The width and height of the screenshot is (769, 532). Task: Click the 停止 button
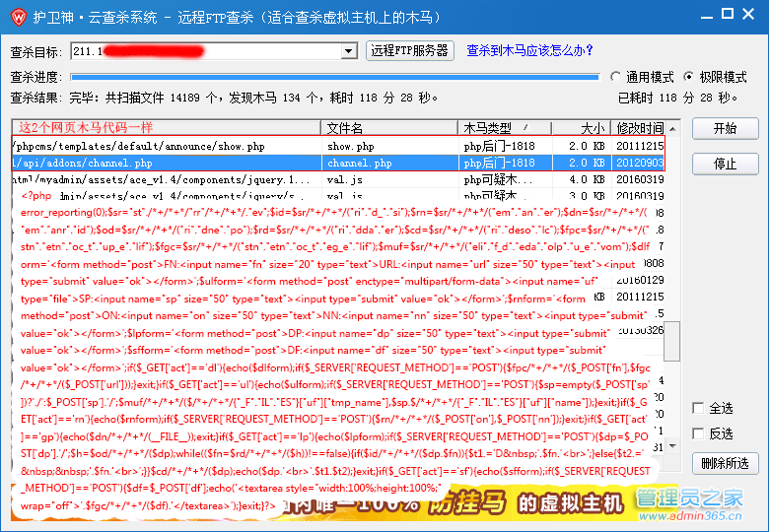[x=725, y=164]
